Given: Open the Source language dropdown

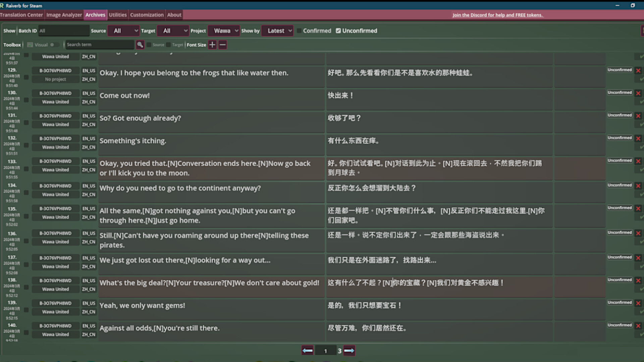Looking at the screenshot, I should [123, 31].
